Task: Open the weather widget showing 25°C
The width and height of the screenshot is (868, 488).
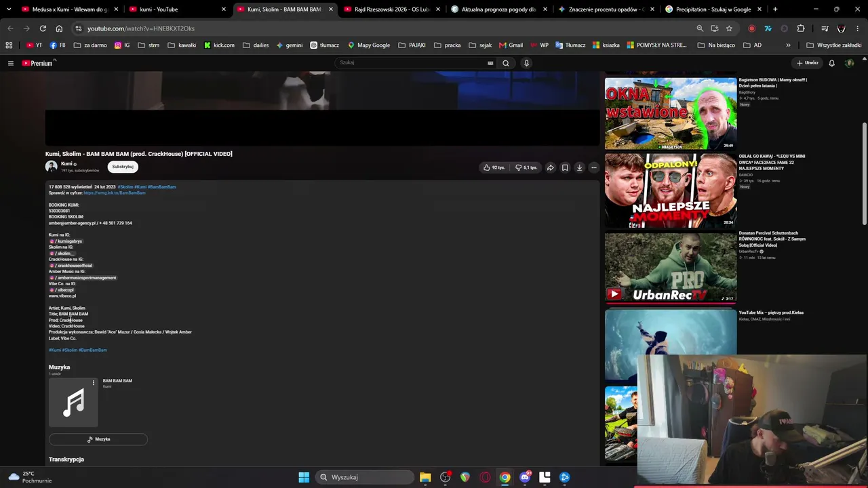Action: tap(30, 477)
